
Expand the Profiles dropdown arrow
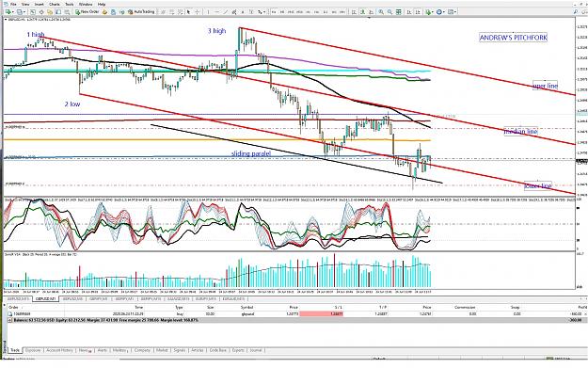point(24,12)
